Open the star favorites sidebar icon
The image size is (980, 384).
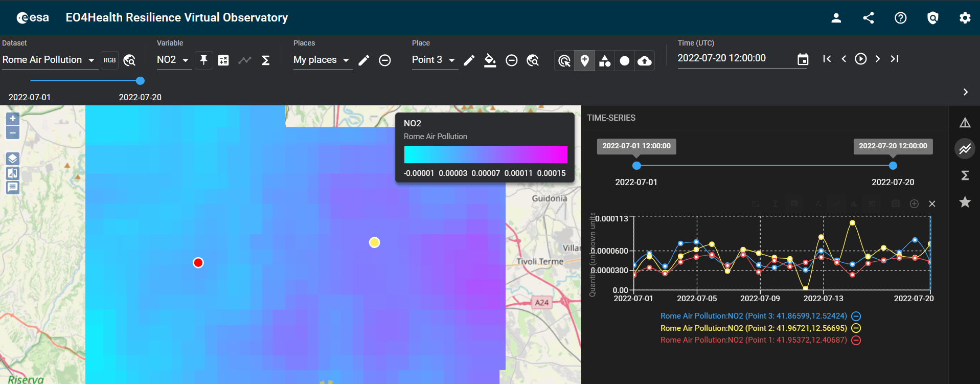click(965, 202)
